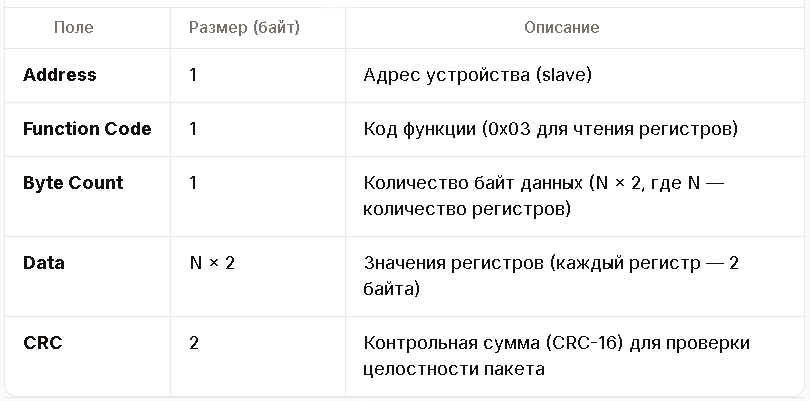This screenshot has width=810, height=401.
Task: Click the Количество байт данных description
Action: (x=543, y=196)
